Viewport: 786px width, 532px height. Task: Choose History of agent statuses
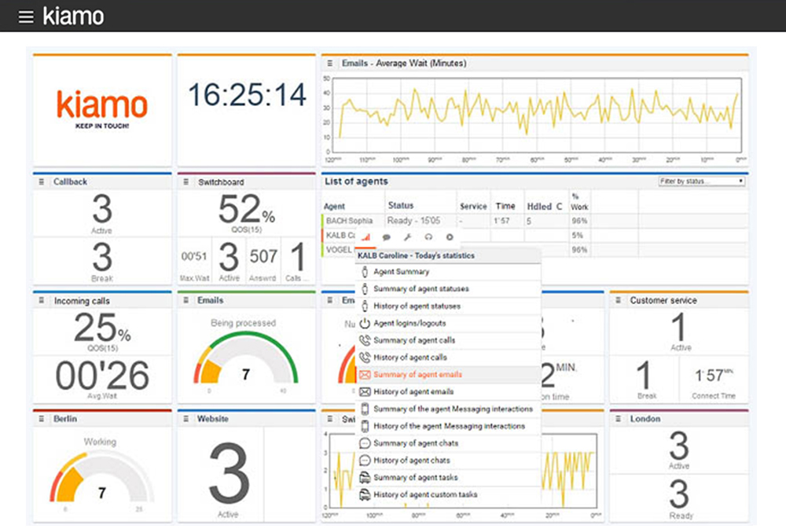pyautogui.click(x=448, y=306)
